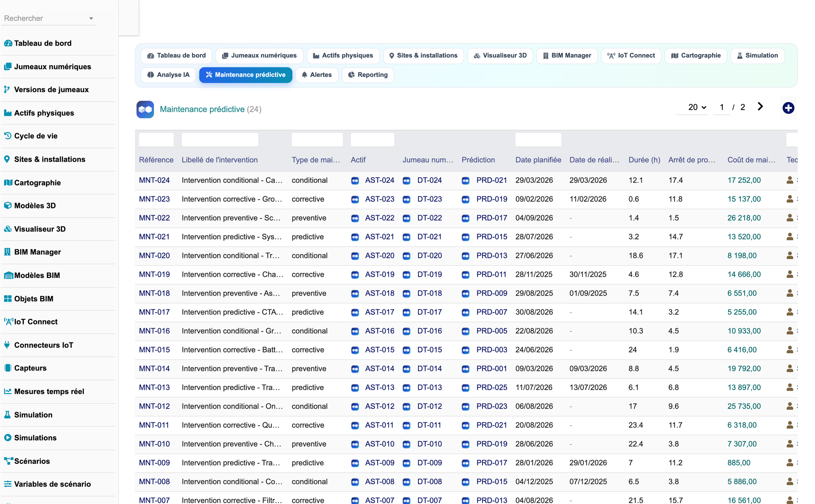815x504 pixels.
Task: Click the Actifs physiques sidebar icon
Action: click(x=8, y=113)
